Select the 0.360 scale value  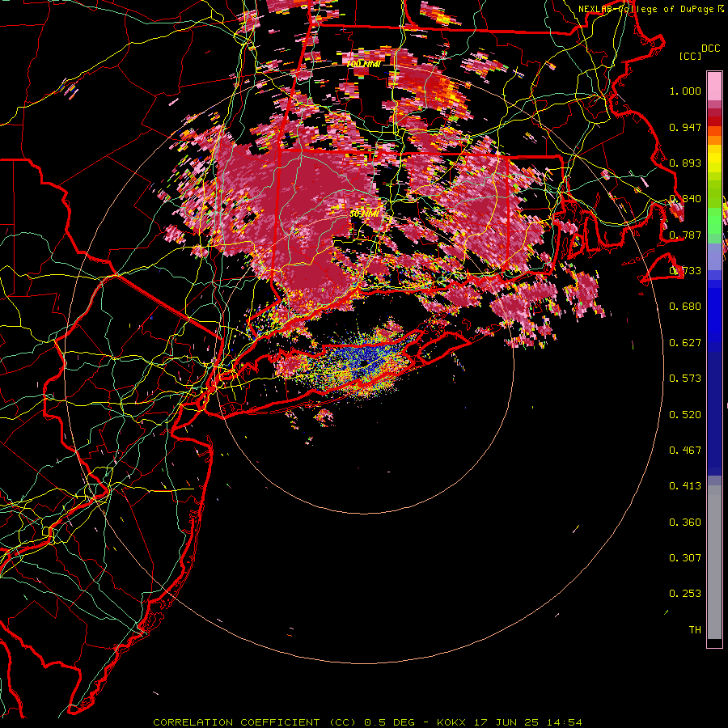(685, 523)
